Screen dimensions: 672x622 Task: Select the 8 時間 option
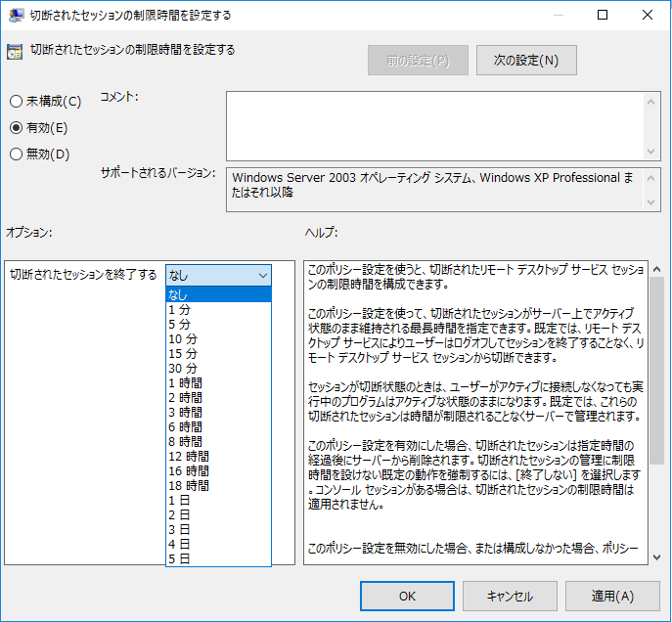click(x=218, y=441)
